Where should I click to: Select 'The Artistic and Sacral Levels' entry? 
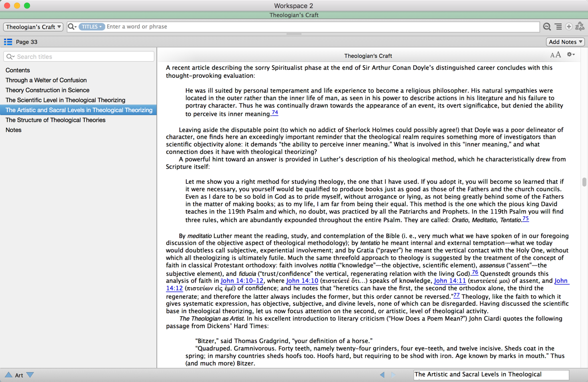coord(78,110)
